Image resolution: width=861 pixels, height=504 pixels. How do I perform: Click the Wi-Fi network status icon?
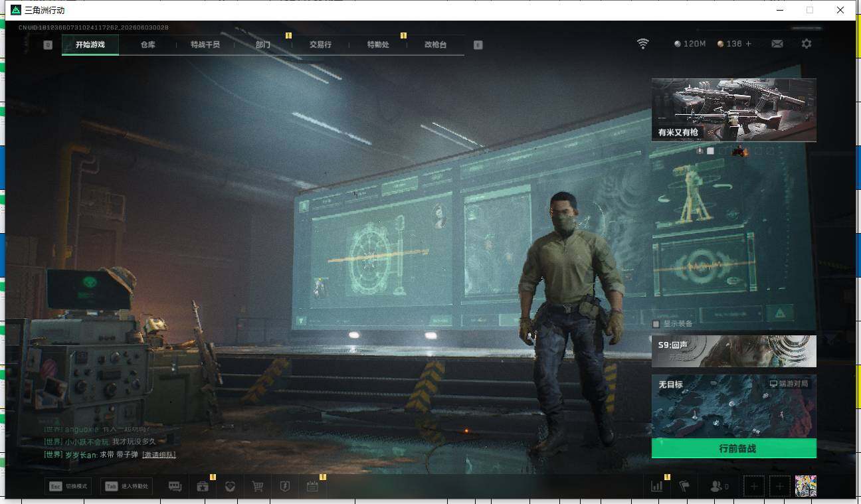coord(643,44)
